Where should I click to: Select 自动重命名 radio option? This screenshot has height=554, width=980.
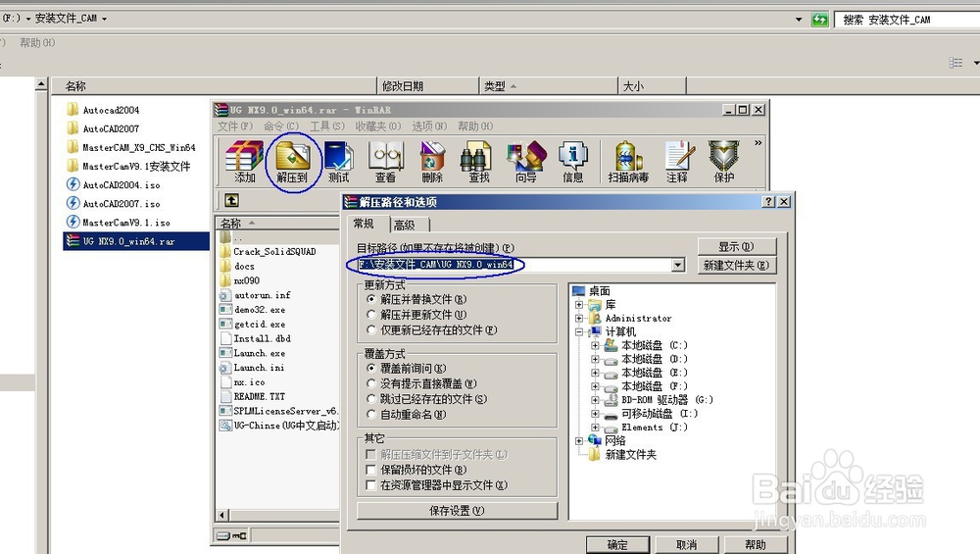pos(371,415)
